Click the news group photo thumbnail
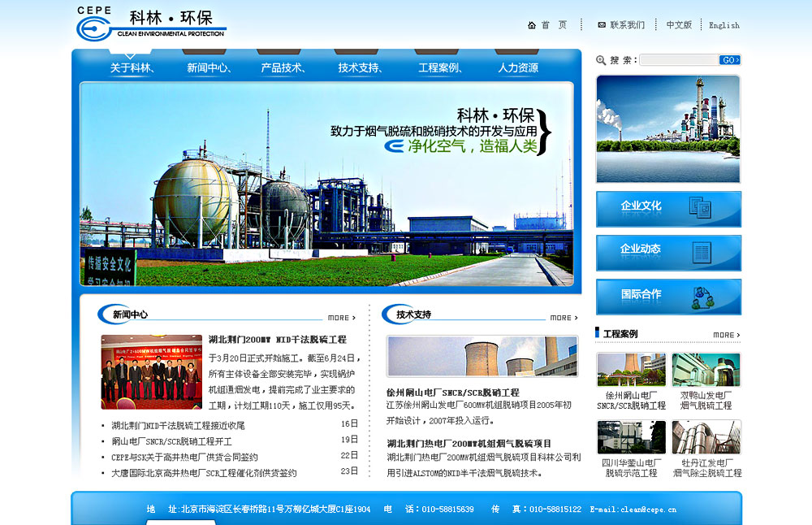812x525 pixels. (x=152, y=371)
